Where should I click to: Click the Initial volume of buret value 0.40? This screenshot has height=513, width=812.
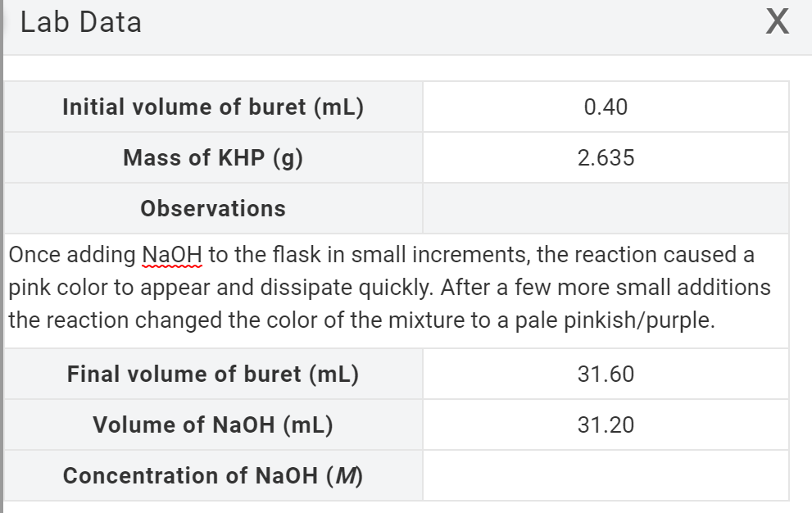606,107
